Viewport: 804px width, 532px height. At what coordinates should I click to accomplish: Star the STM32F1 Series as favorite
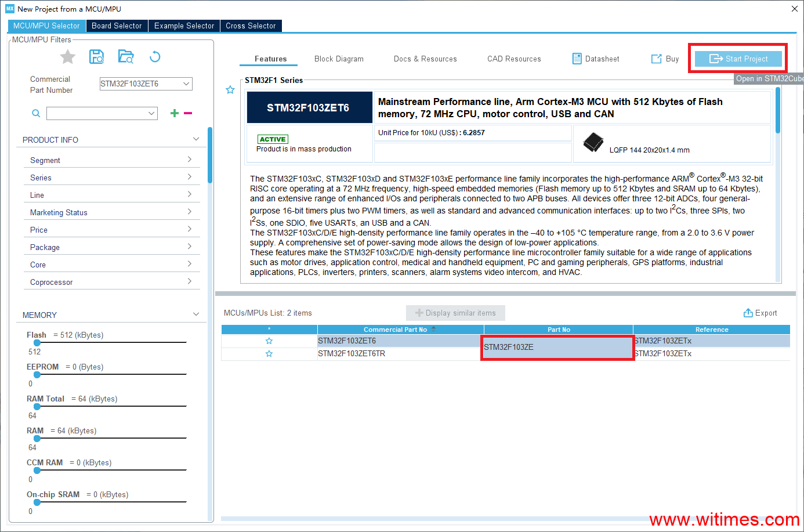pyautogui.click(x=230, y=90)
